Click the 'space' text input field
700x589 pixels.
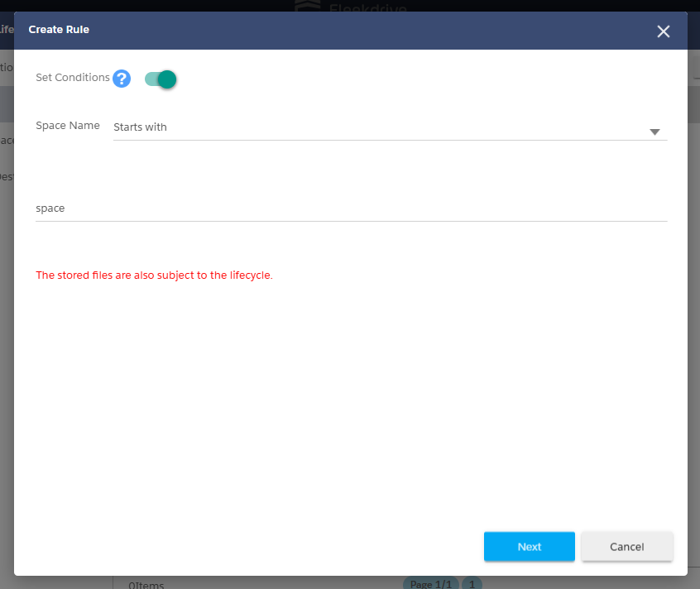[351, 208]
